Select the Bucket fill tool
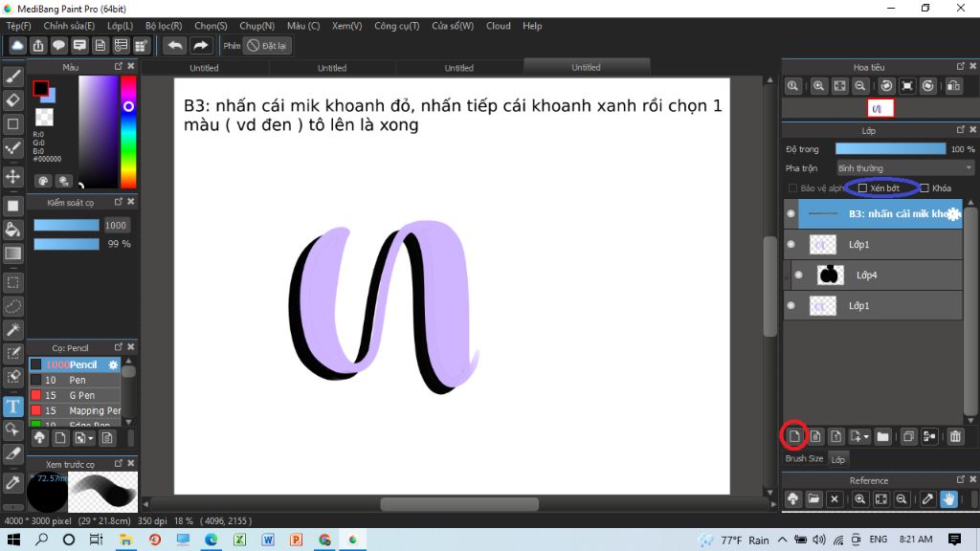This screenshot has width=980, height=551. 13,230
